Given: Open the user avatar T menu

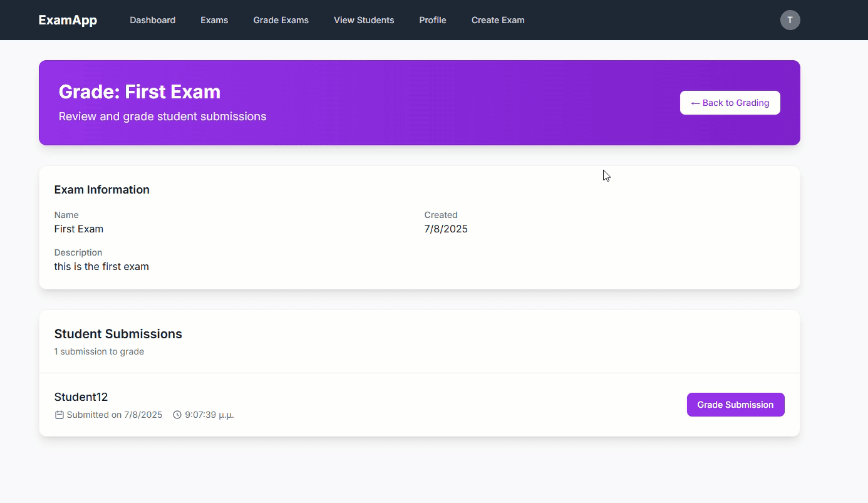Looking at the screenshot, I should 790,20.
